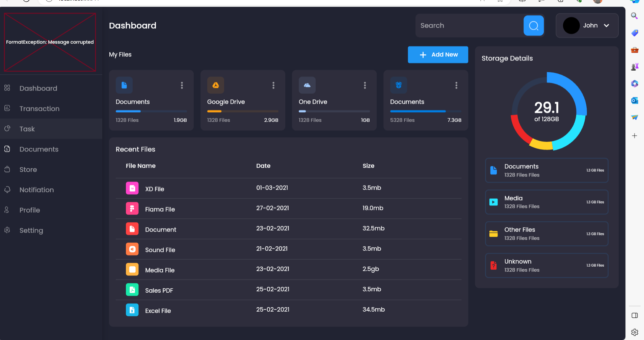Switch to the Transaction section
Screen dimensions: 644x340
[x=39, y=108]
